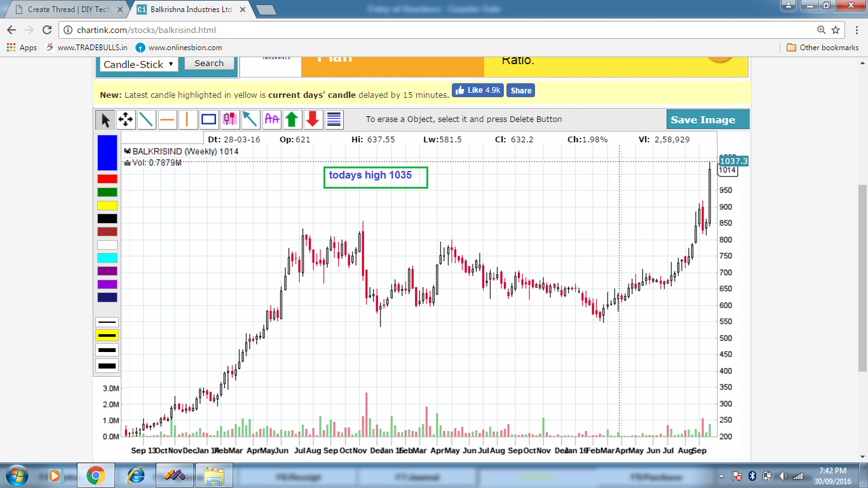This screenshot has height=488, width=868.
Task: Open the www.onlinesbion.com bookmark
Action: coord(179,48)
